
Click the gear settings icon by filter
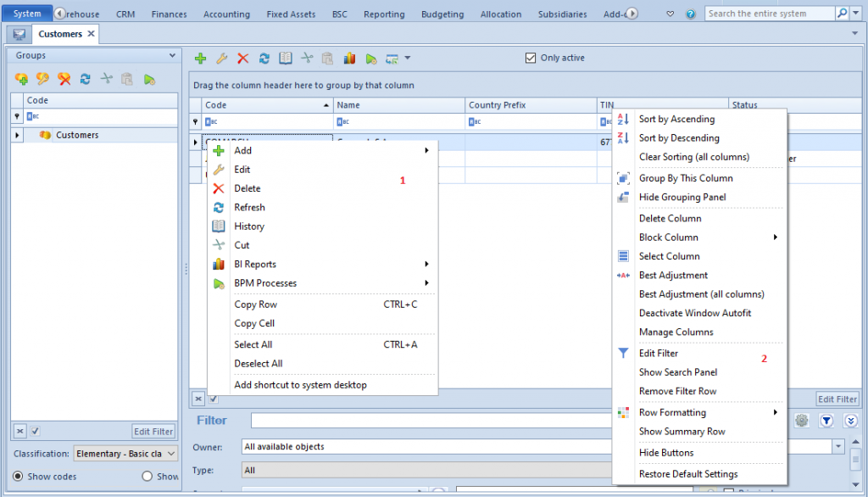coord(802,421)
